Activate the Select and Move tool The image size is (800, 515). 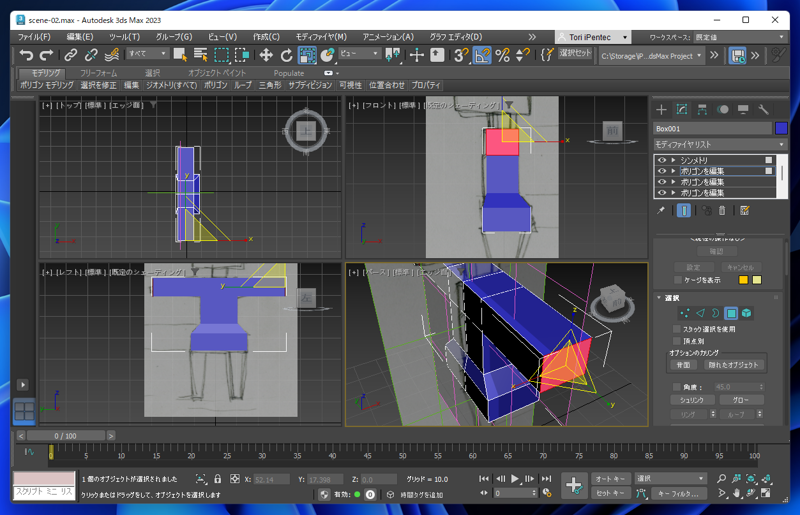[x=266, y=55]
